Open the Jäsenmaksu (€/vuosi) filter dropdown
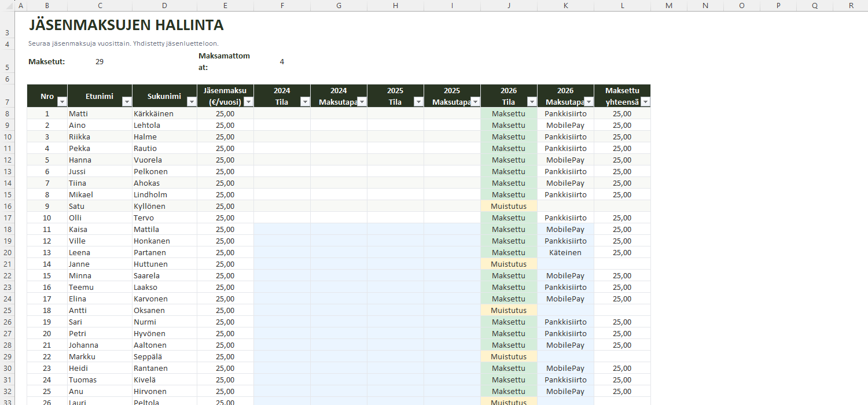Viewport: 868px width, 405px height. [248, 102]
